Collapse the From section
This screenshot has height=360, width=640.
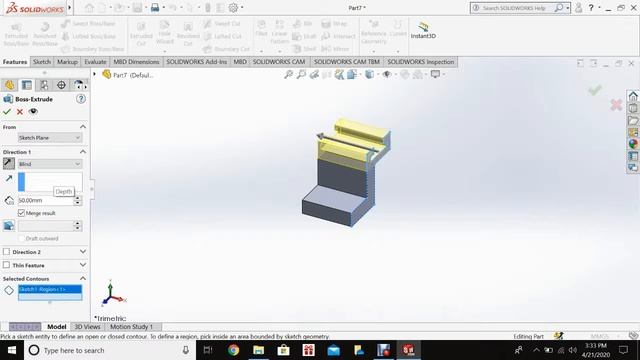(x=83, y=127)
